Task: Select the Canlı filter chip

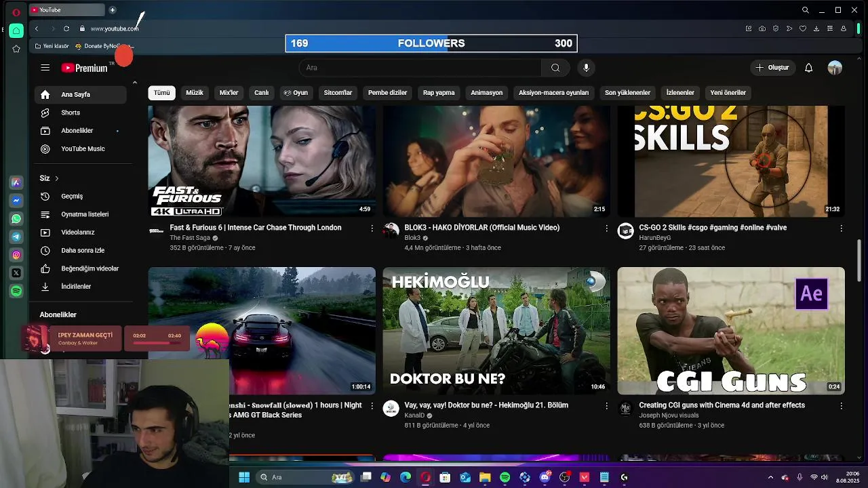Action: (x=262, y=93)
